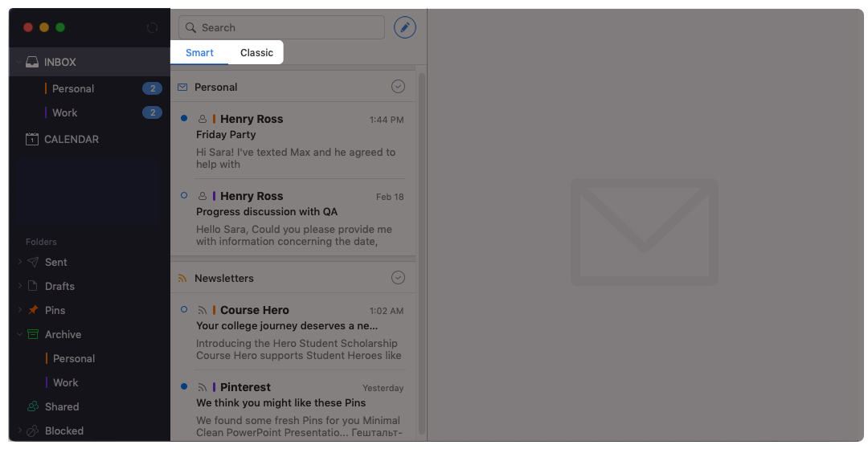The width and height of the screenshot is (868, 453).
Task: Click unread count badge next to Personal
Action: tap(152, 88)
